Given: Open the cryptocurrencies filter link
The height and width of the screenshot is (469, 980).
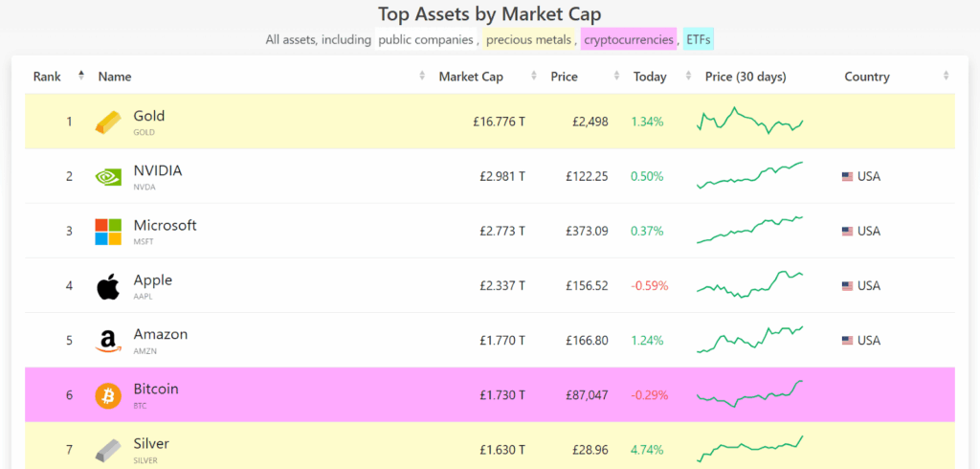Looking at the screenshot, I should (x=629, y=40).
